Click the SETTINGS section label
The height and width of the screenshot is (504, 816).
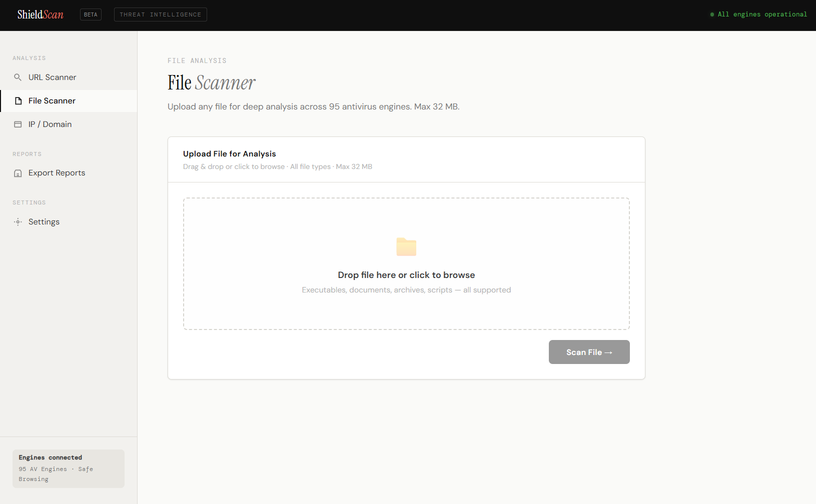(x=29, y=202)
